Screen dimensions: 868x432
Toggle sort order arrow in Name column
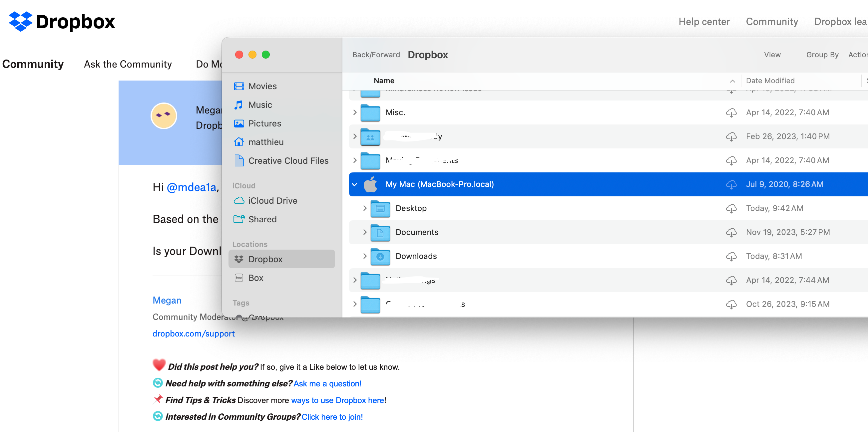pos(732,81)
